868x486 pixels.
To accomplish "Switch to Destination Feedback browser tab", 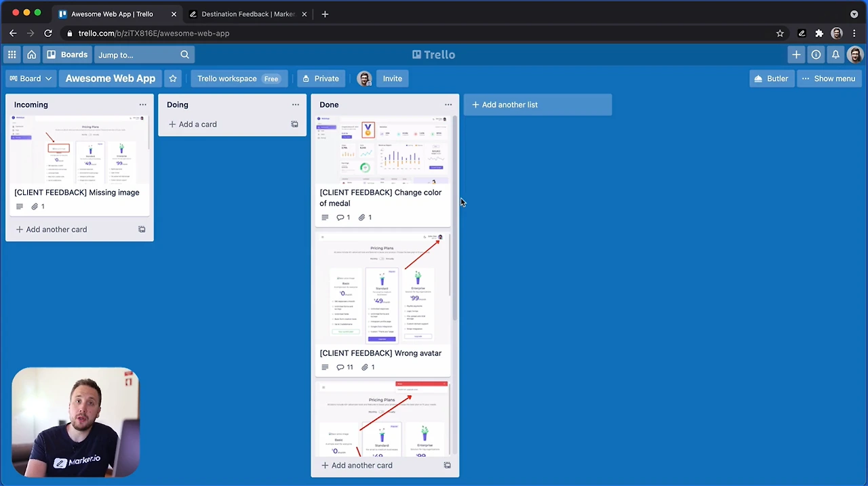I will (248, 14).
